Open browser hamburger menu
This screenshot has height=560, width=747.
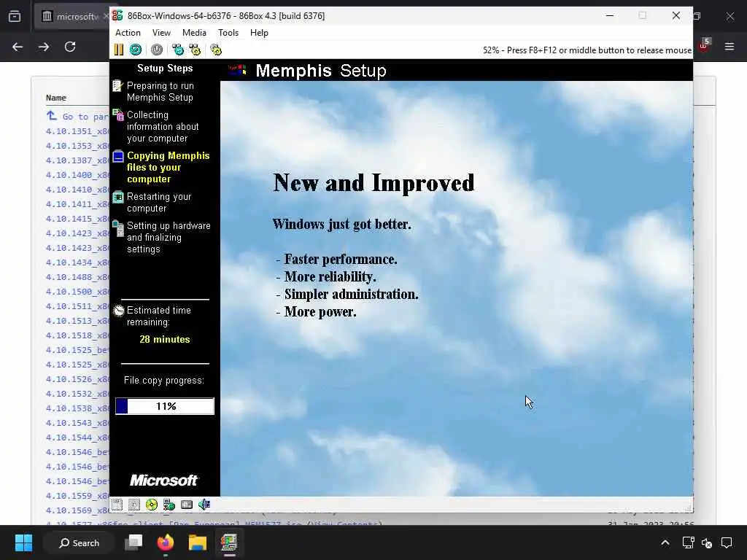[x=729, y=46]
